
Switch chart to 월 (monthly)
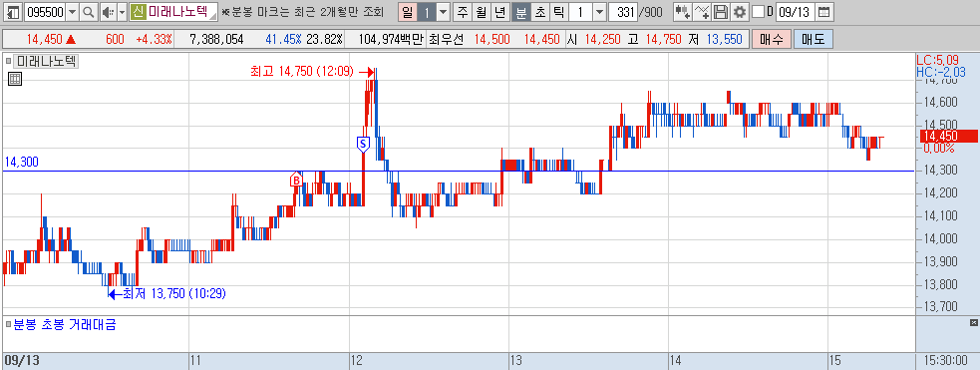pos(482,11)
